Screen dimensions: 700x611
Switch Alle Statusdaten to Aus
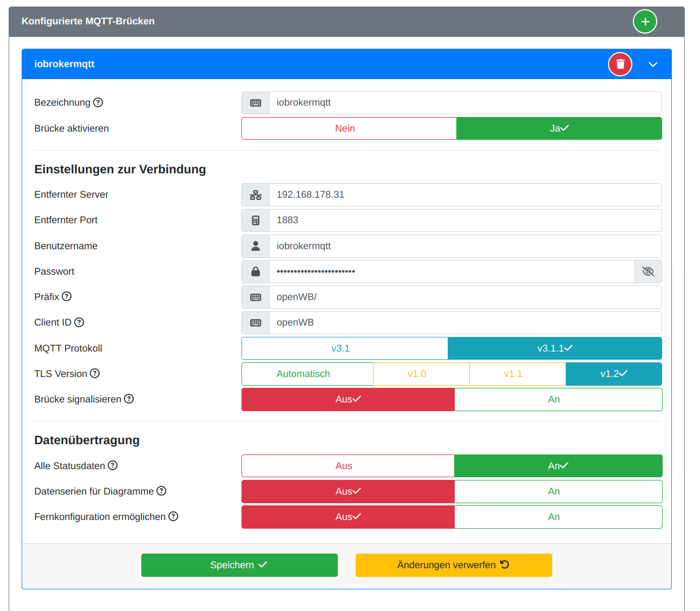[x=348, y=466]
